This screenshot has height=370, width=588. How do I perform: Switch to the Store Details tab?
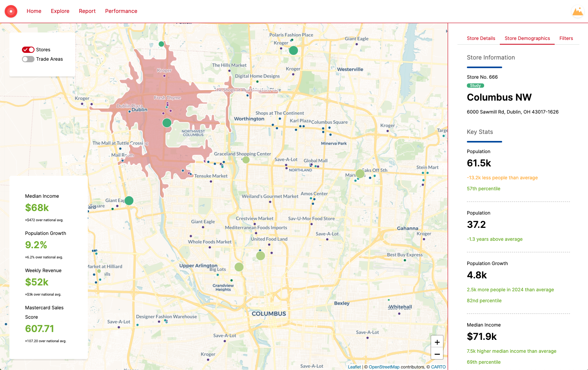pyautogui.click(x=481, y=38)
